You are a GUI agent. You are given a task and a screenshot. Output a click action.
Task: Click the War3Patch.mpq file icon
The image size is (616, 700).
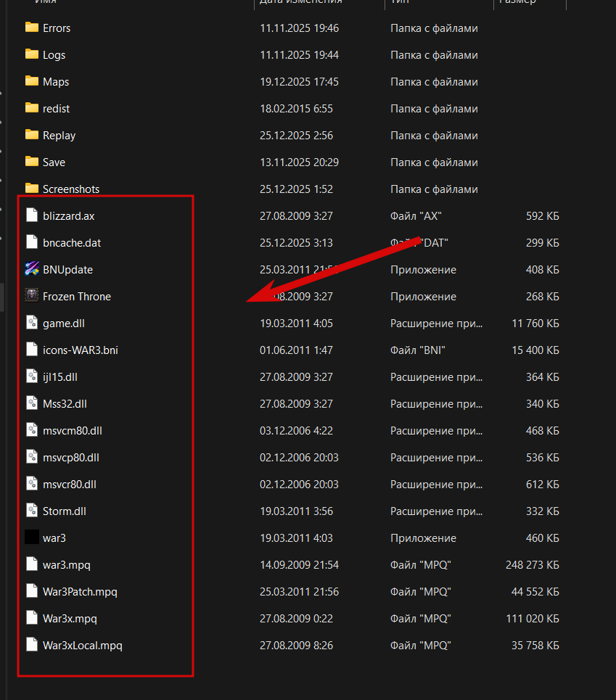32,590
